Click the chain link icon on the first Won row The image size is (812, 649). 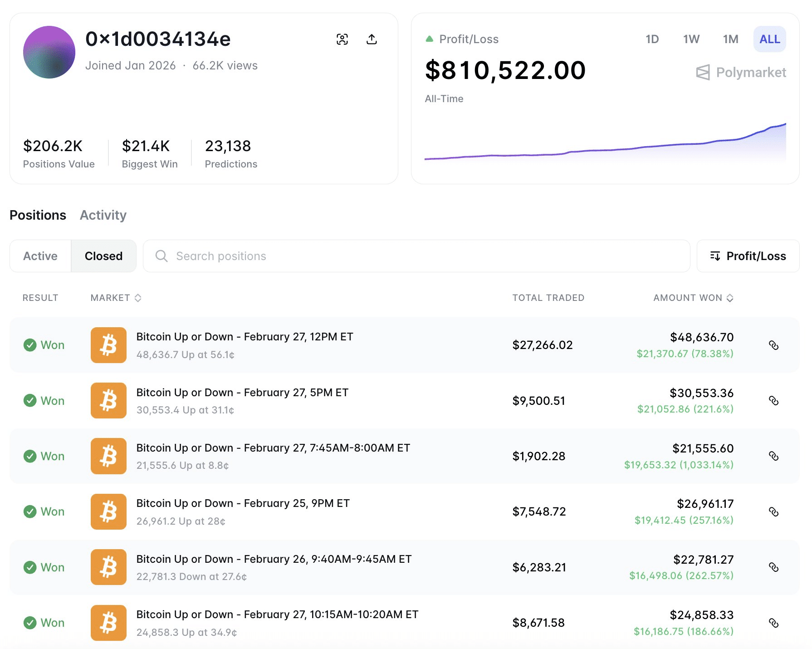coord(774,345)
